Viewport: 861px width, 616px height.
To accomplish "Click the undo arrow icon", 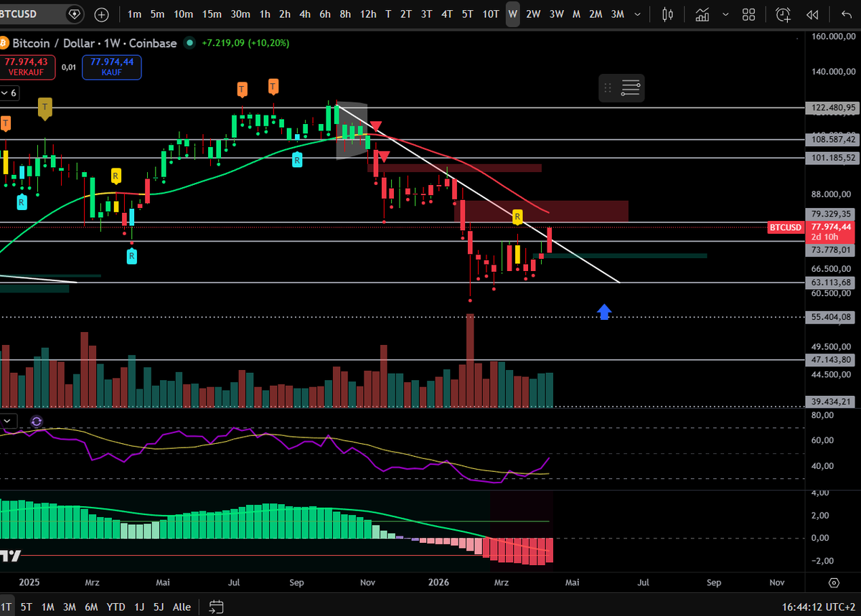I will coord(845,14).
